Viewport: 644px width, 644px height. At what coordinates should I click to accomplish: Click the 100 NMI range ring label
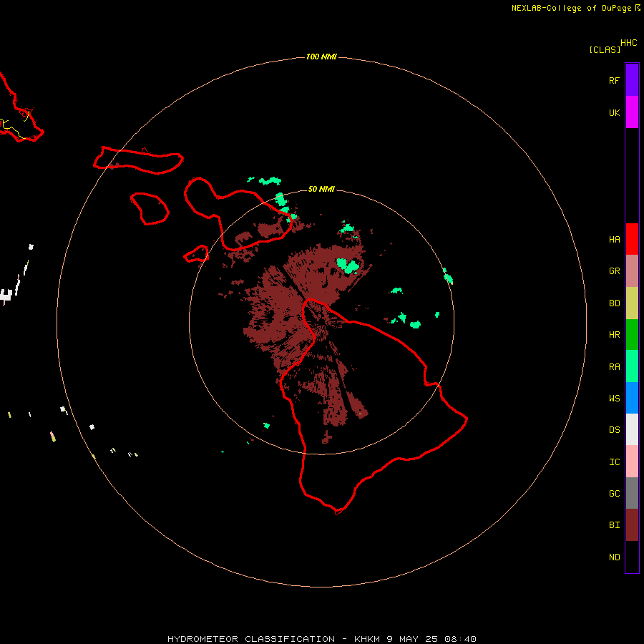pyautogui.click(x=321, y=57)
